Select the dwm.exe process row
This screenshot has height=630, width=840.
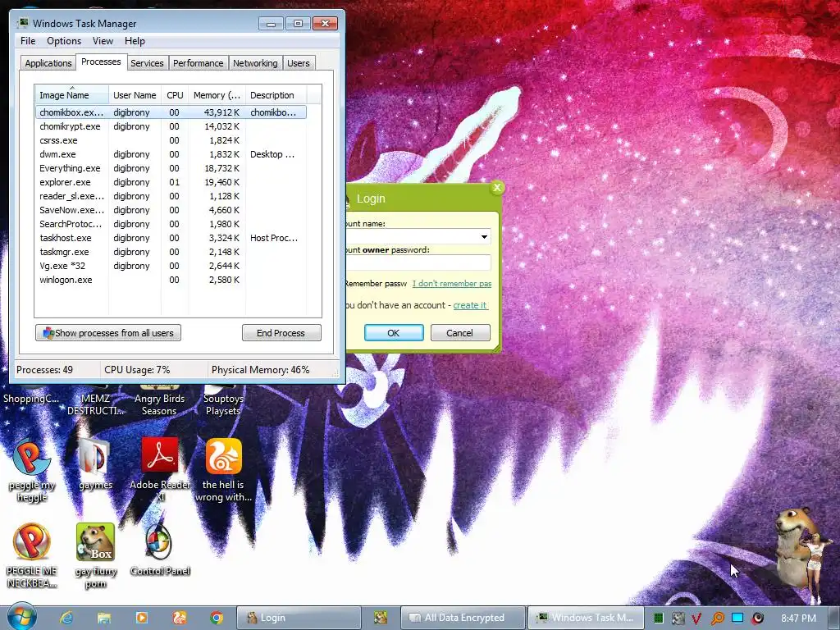click(x=171, y=154)
